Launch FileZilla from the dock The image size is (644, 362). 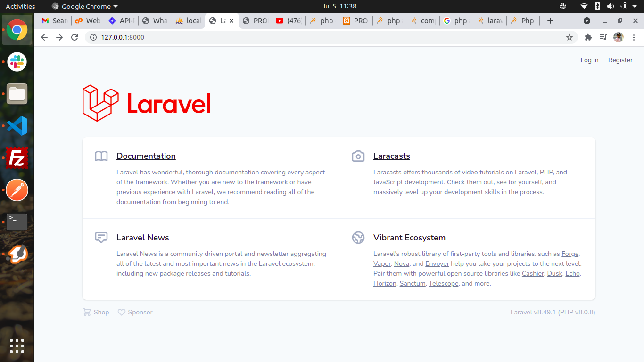click(17, 158)
